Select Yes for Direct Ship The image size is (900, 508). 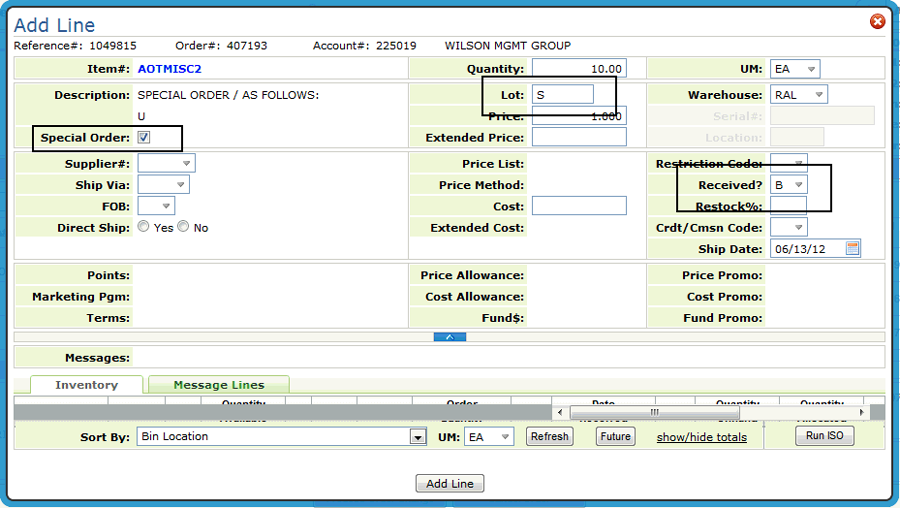pyautogui.click(x=144, y=227)
